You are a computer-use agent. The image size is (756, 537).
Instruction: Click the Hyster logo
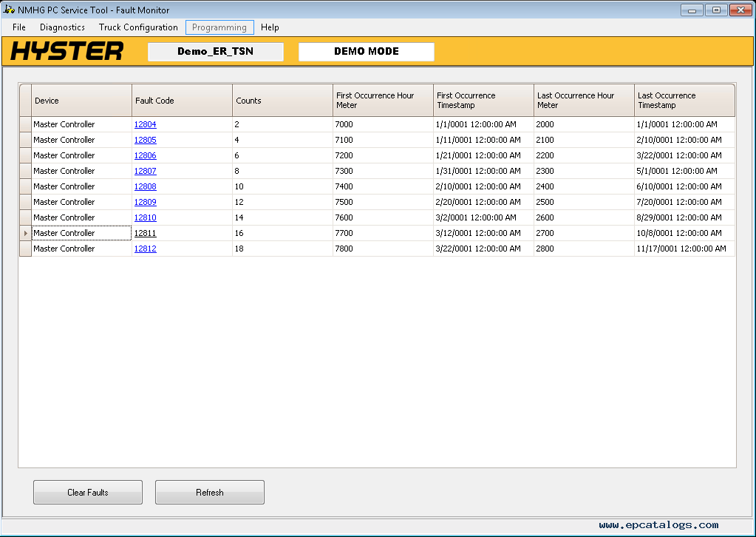(x=67, y=51)
